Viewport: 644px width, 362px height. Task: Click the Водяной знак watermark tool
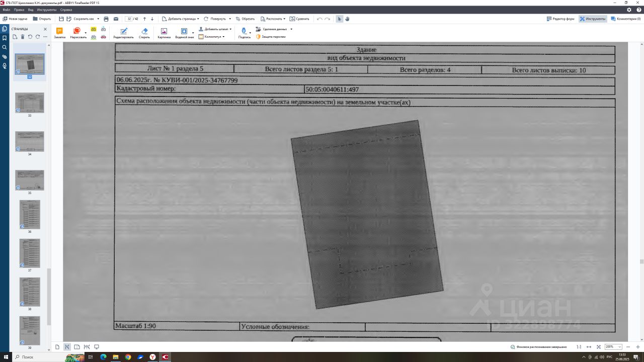click(184, 33)
